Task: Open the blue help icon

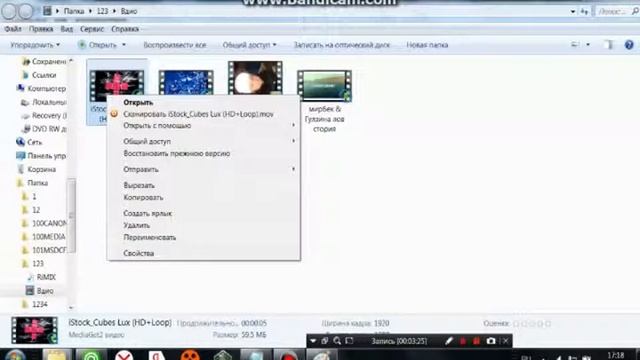Action: coord(629,45)
